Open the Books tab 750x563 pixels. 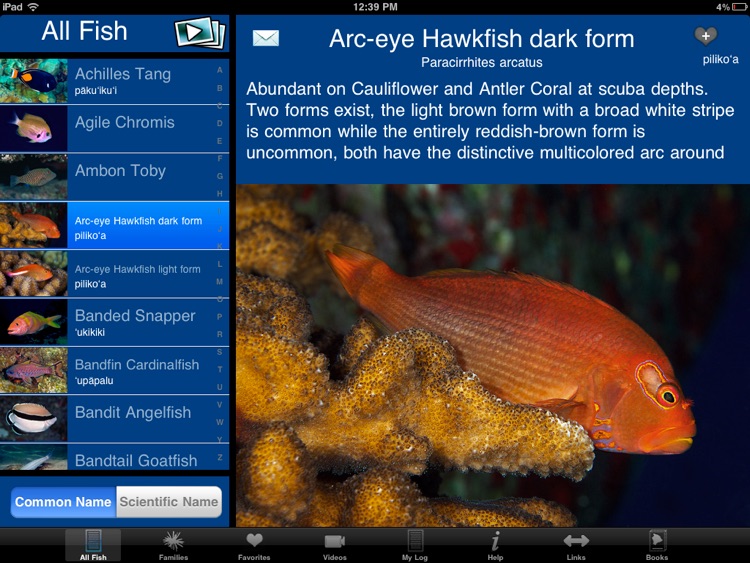pyautogui.click(x=657, y=545)
